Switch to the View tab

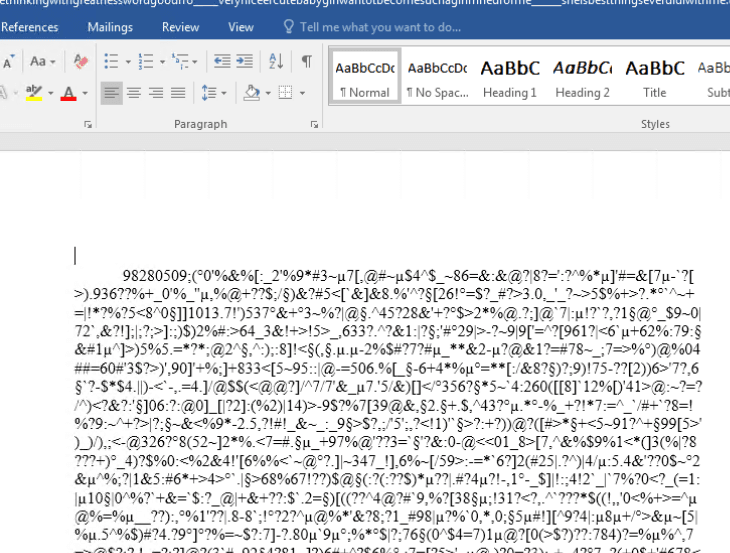point(241,27)
